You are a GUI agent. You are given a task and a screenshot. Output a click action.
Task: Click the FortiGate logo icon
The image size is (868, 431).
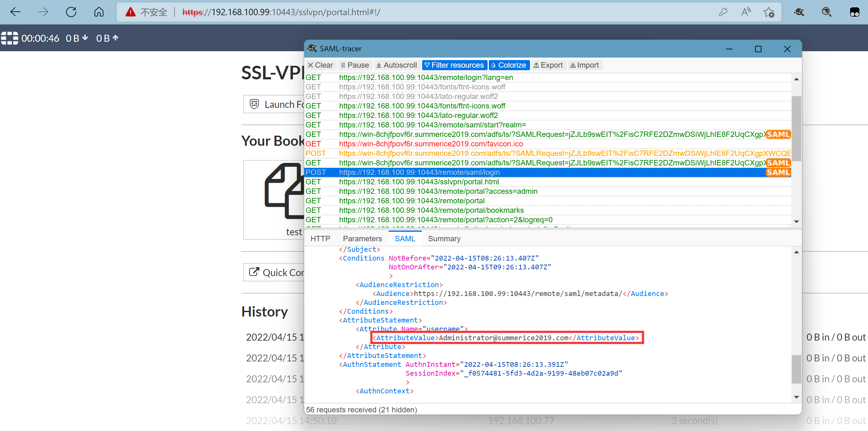pyautogui.click(x=9, y=38)
